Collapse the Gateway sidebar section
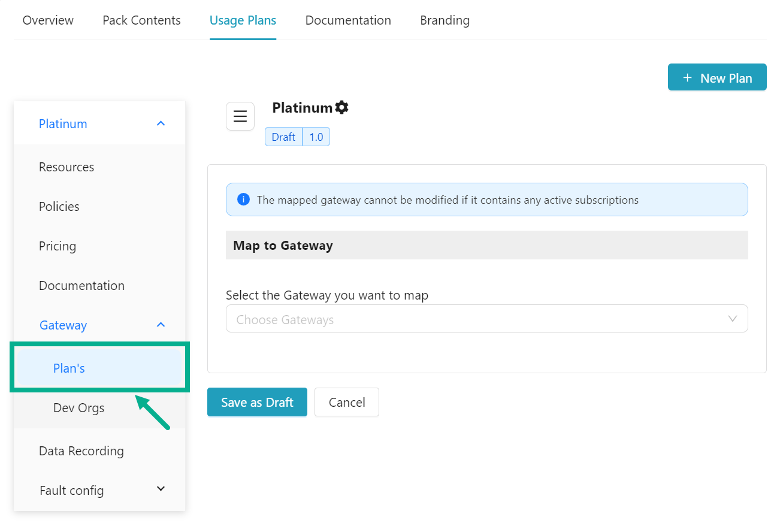 (x=160, y=324)
